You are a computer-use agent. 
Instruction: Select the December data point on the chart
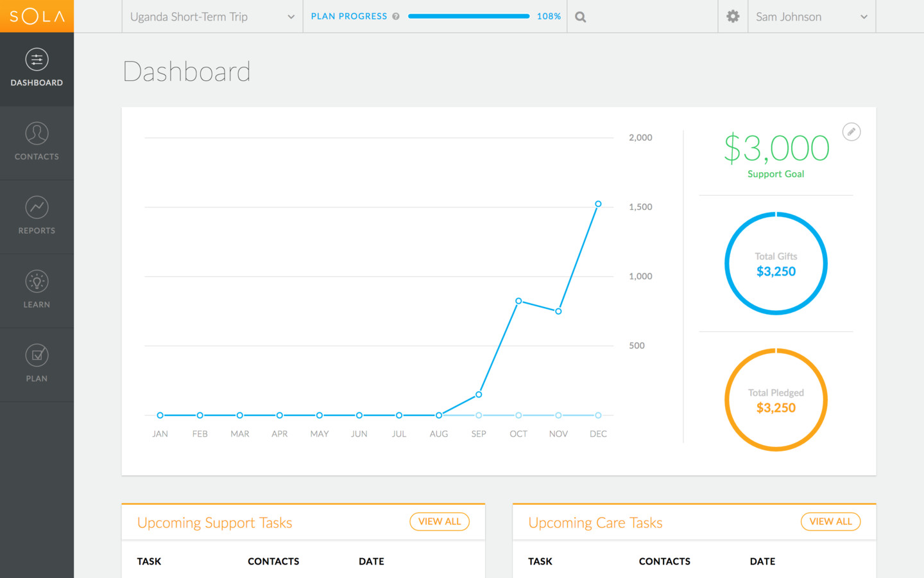(x=598, y=204)
